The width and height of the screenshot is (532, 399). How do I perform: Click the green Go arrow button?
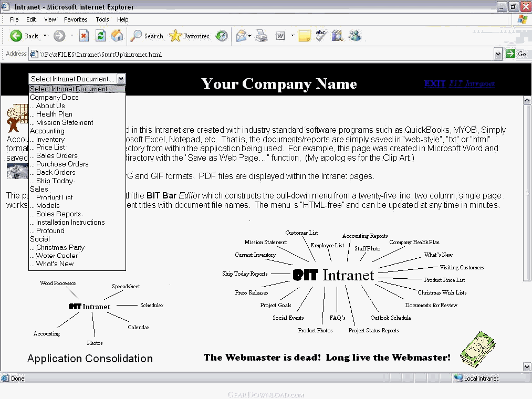(510, 54)
